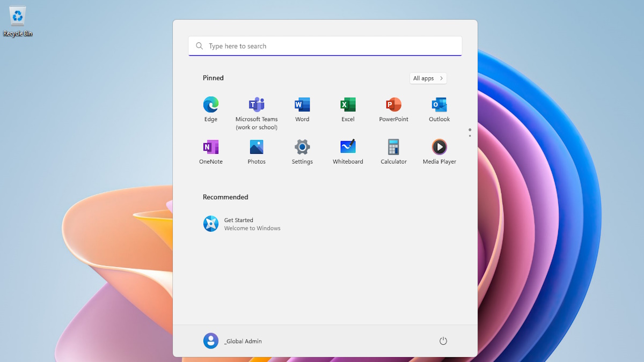Screen dimensions: 644x362
Task: Open the Get Started recommended item
Action: tap(243, 224)
